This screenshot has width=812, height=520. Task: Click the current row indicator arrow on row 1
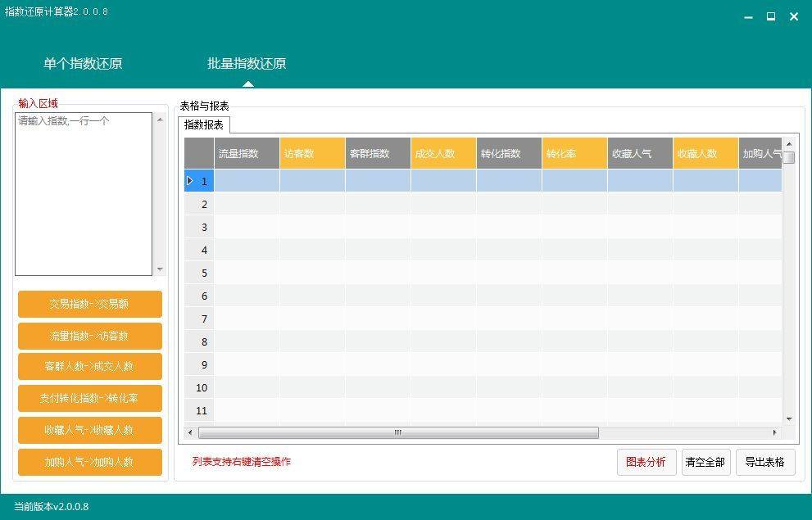pos(190,181)
